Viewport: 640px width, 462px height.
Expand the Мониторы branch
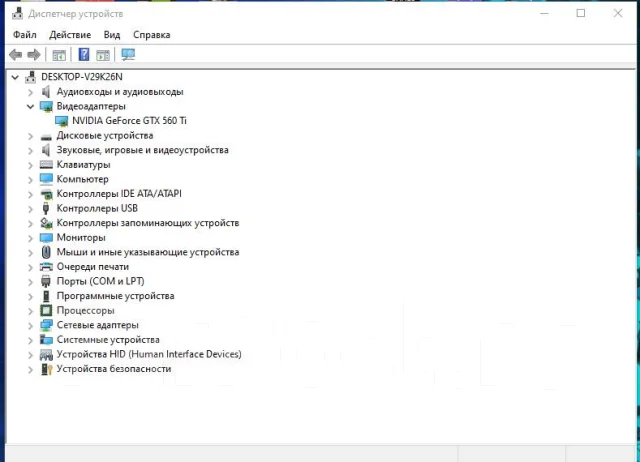(30, 238)
